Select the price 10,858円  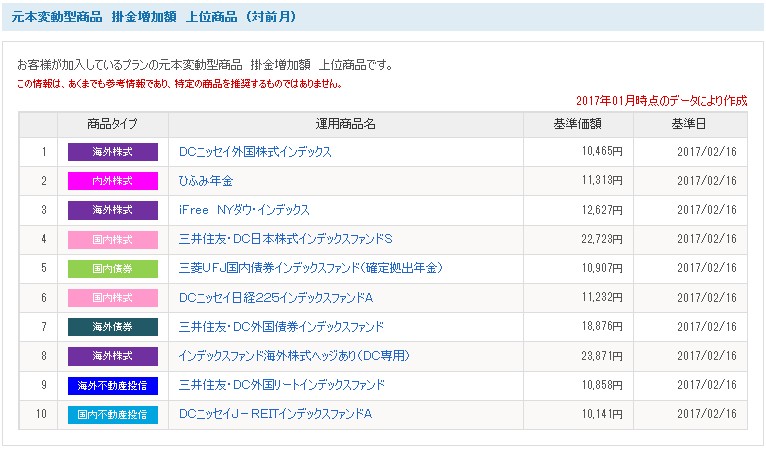coord(602,385)
